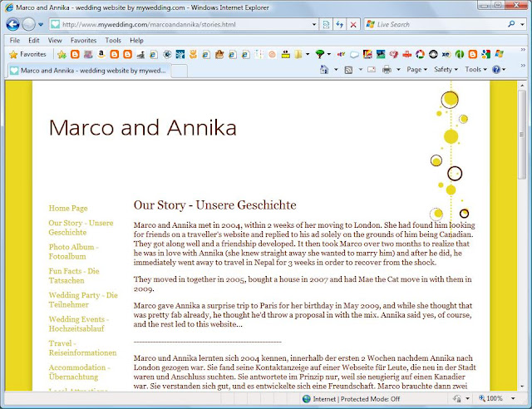Click the blue Help question mark icon
This screenshot has width=532, height=409.
pyautogui.click(x=496, y=70)
